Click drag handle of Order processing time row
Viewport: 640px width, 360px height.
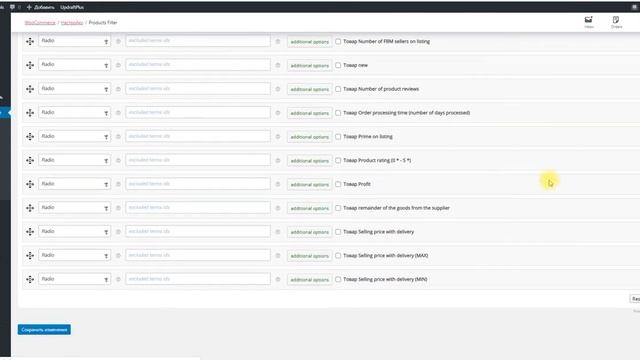tap(30, 113)
